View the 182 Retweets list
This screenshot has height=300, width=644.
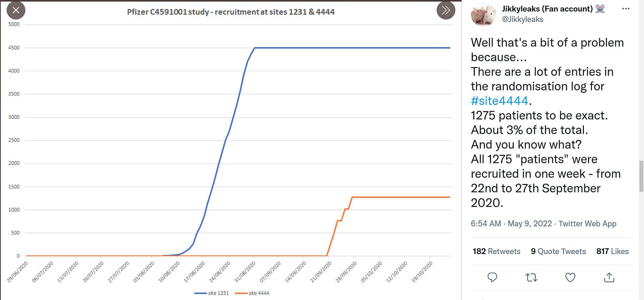pos(496,251)
